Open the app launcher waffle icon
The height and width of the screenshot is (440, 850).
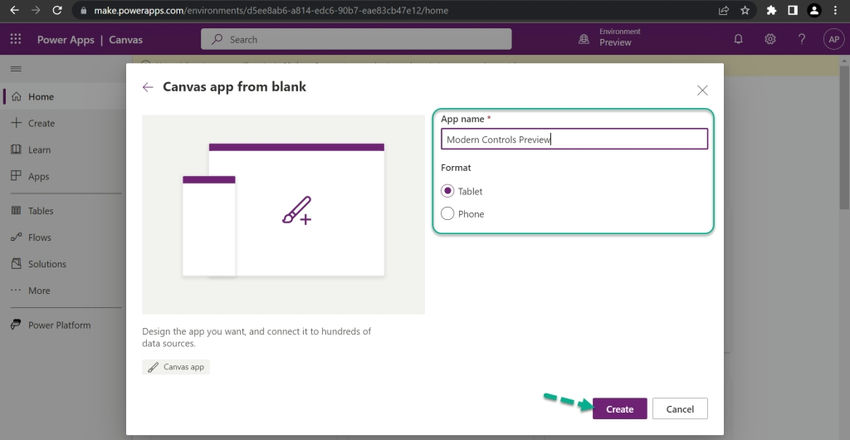click(x=16, y=39)
